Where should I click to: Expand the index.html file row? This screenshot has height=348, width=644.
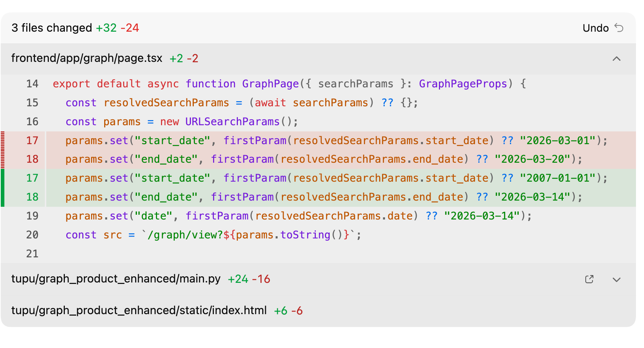(139, 311)
